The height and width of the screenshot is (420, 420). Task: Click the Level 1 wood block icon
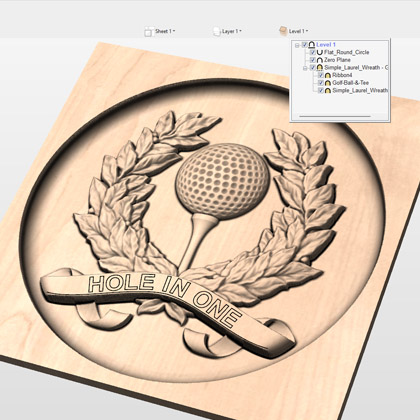[283, 31]
